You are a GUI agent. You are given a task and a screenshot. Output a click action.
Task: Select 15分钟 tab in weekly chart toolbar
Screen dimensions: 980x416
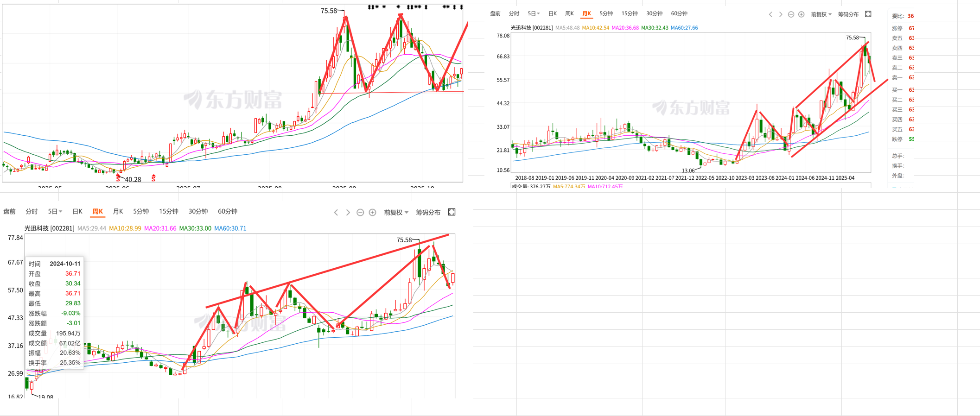(169, 212)
